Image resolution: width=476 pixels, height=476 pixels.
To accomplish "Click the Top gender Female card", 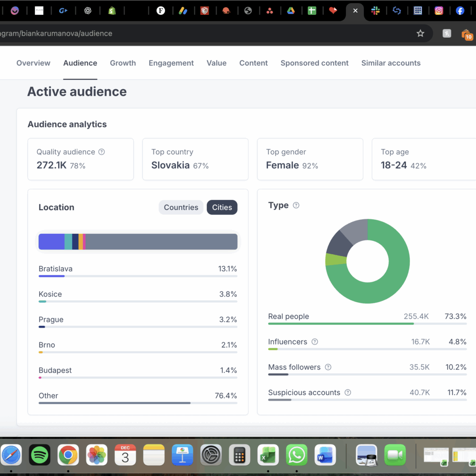I will (x=310, y=159).
